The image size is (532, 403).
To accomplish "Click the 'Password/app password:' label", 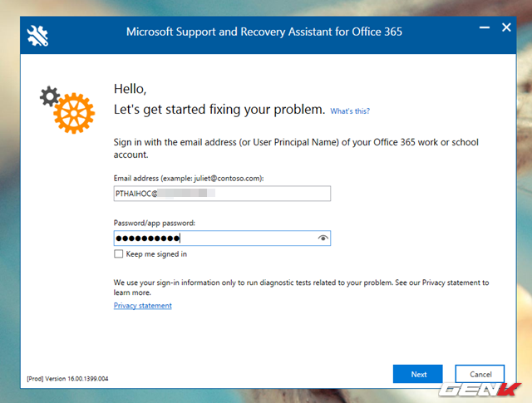I will pyautogui.click(x=155, y=223).
